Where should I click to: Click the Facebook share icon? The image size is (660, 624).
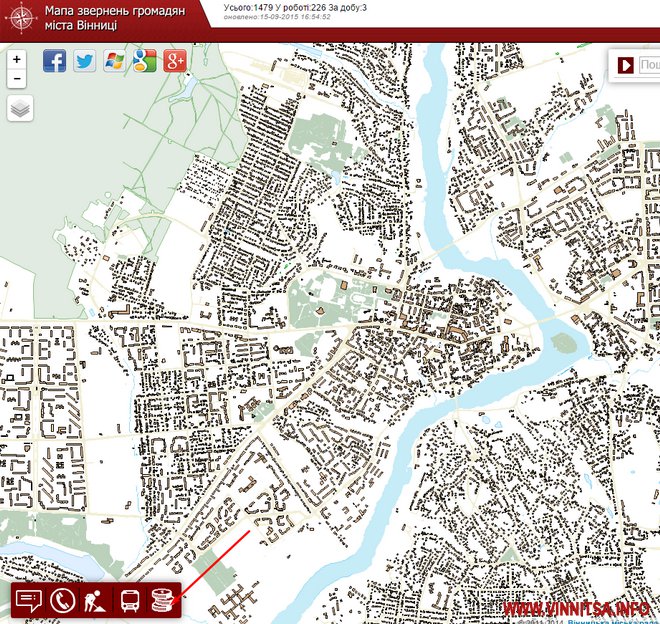[54, 61]
